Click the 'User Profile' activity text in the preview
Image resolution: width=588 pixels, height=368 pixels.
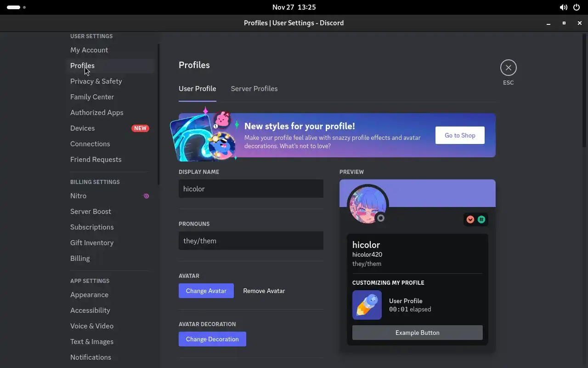406,301
